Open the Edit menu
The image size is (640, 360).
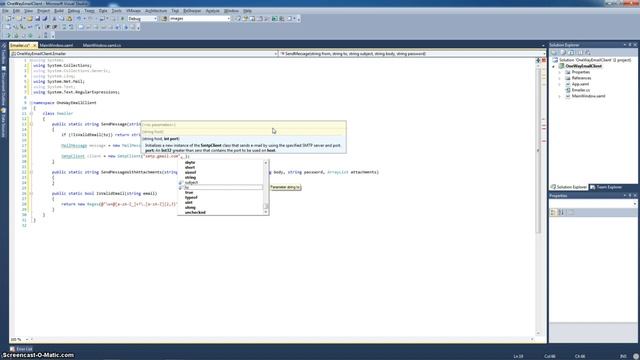(x=16, y=11)
